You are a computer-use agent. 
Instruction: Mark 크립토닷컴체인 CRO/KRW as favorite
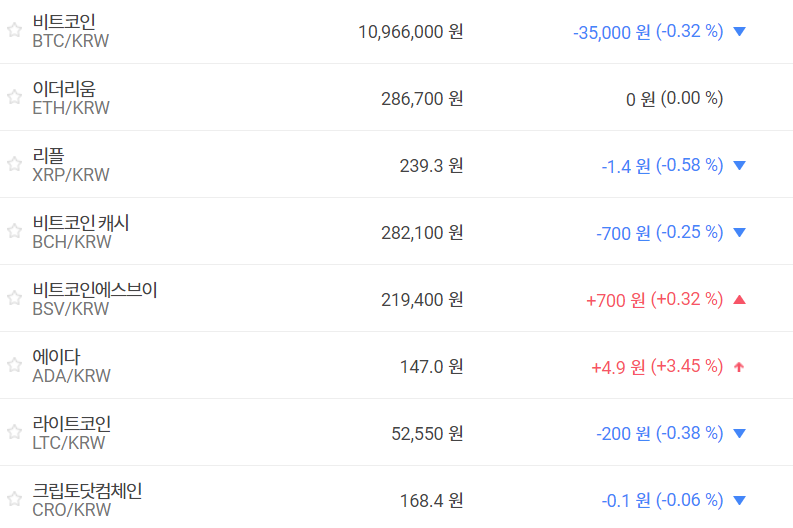tap(14, 499)
